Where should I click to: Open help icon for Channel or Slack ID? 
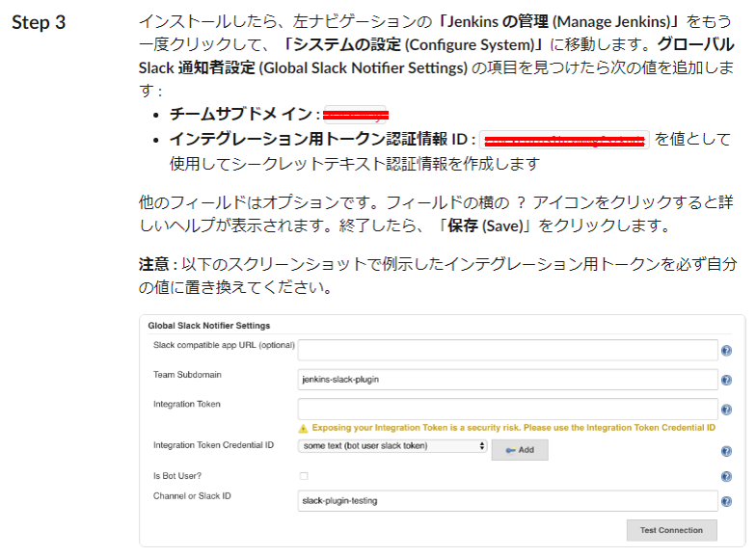726,501
